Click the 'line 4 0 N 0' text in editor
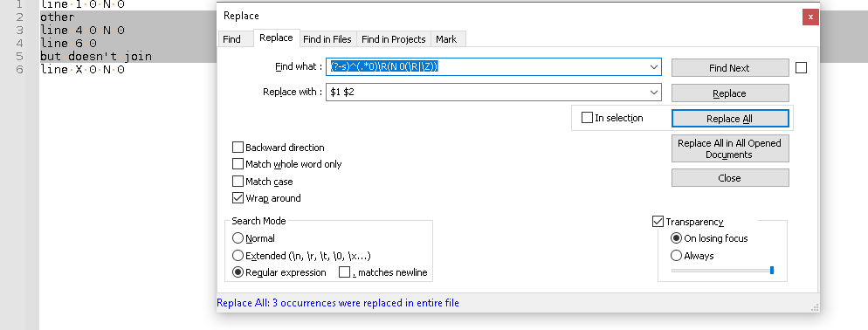Viewport: 868px width, 330px height. tap(82, 30)
